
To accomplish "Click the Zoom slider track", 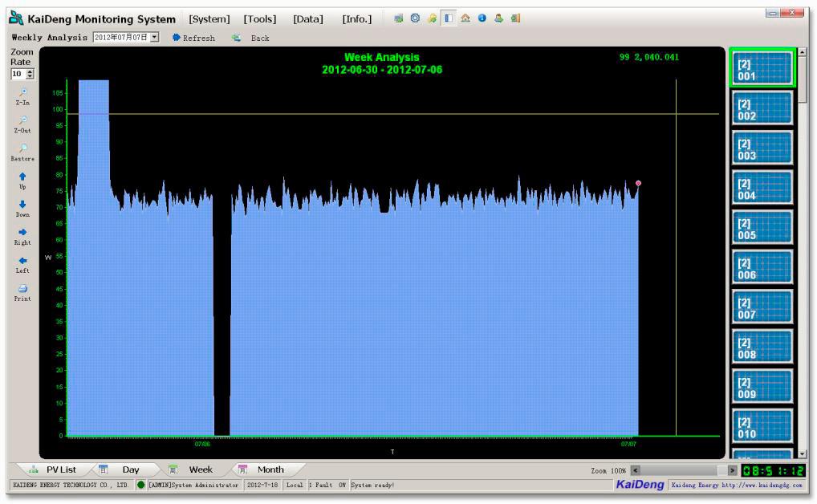I will coord(684,470).
